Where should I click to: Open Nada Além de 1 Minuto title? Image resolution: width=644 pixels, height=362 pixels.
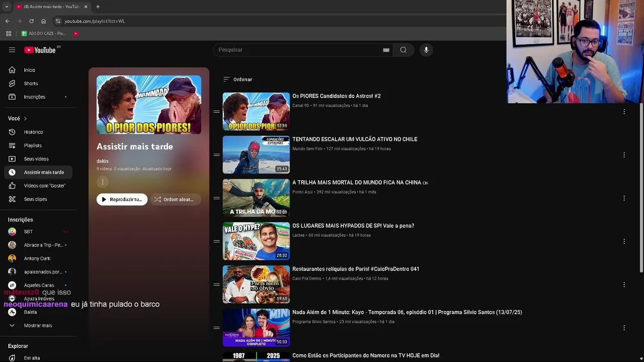click(407, 312)
